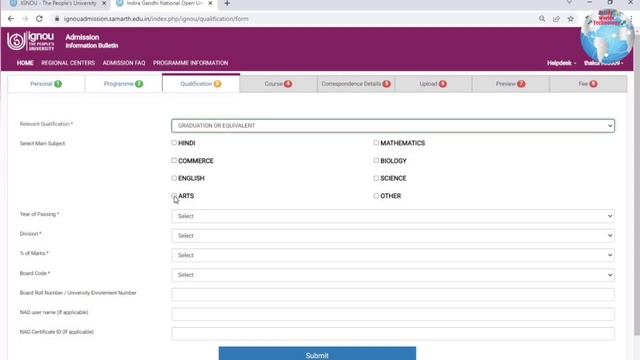Tick the ARTS subject checkbox
Viewport: 640px width, 360px height.
click(174, 196)
